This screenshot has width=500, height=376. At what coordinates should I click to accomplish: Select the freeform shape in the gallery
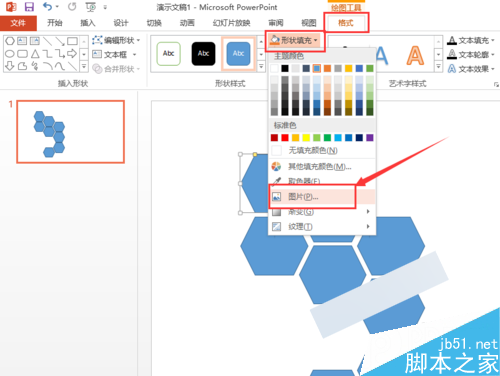tap(22, 66)
